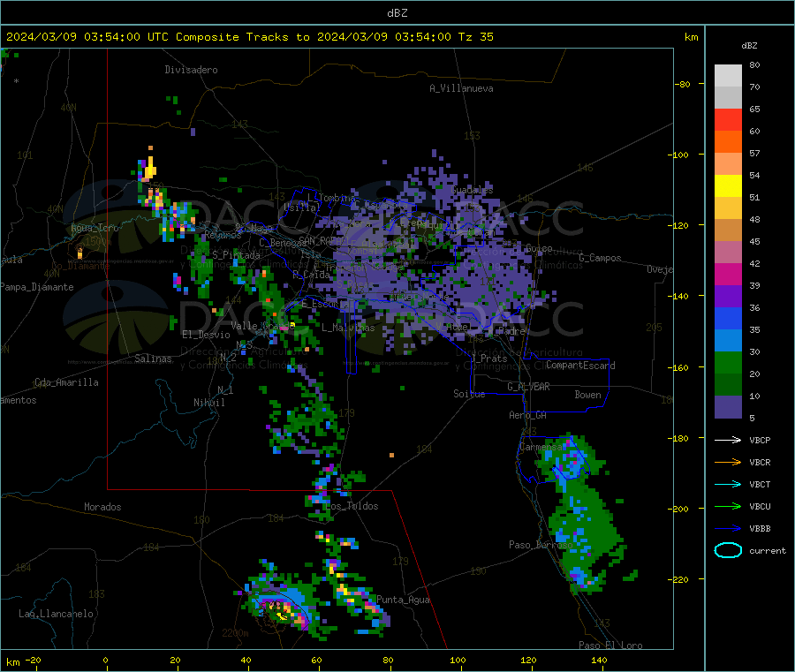Click the 'dBZ' title at top
This screenshot has height=672, width=795.
[x=397, y=12]
